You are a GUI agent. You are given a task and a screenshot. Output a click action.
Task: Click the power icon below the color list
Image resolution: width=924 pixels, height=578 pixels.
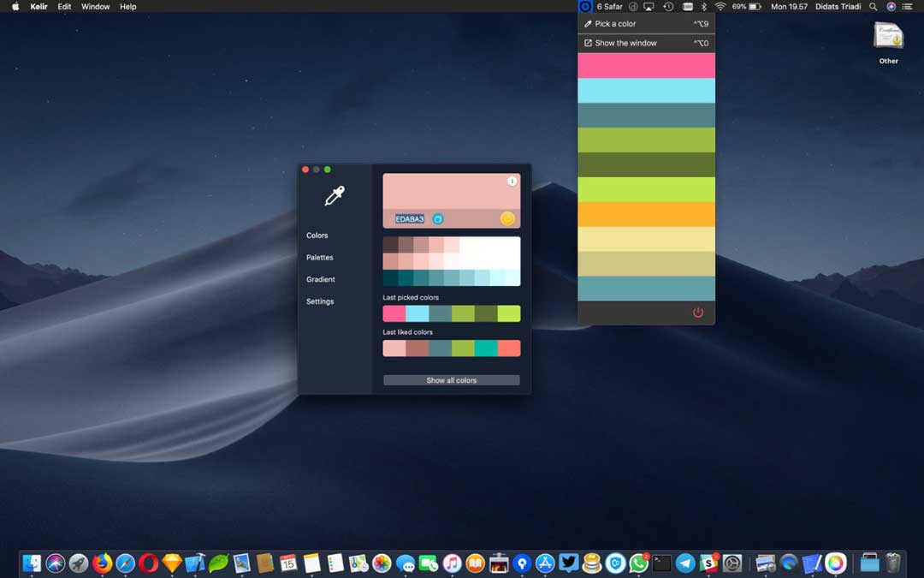[698, 312]
